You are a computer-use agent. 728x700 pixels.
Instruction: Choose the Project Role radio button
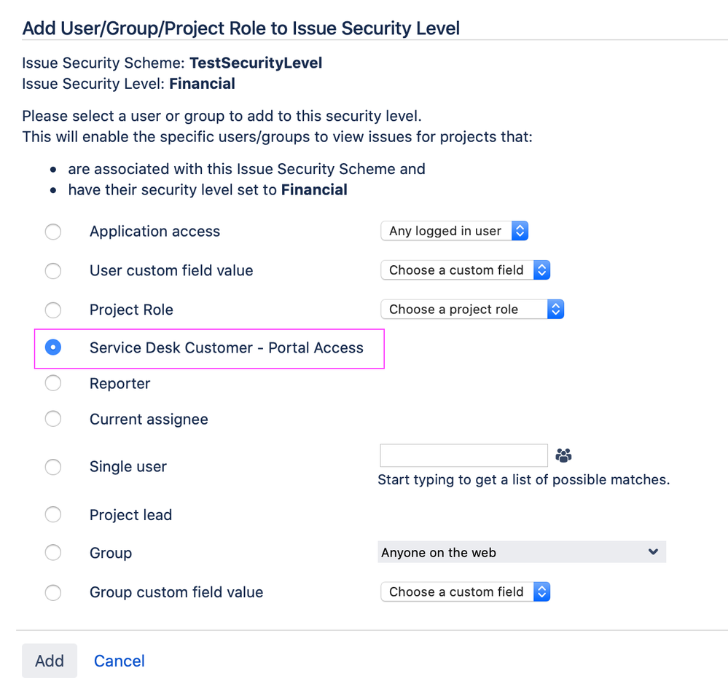(x=53, y=310)
